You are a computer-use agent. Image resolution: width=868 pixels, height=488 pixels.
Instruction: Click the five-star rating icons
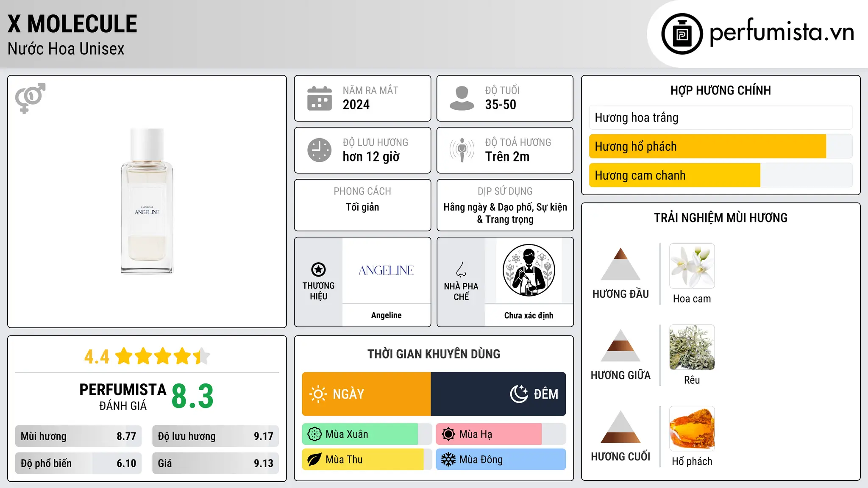(162, 356)
